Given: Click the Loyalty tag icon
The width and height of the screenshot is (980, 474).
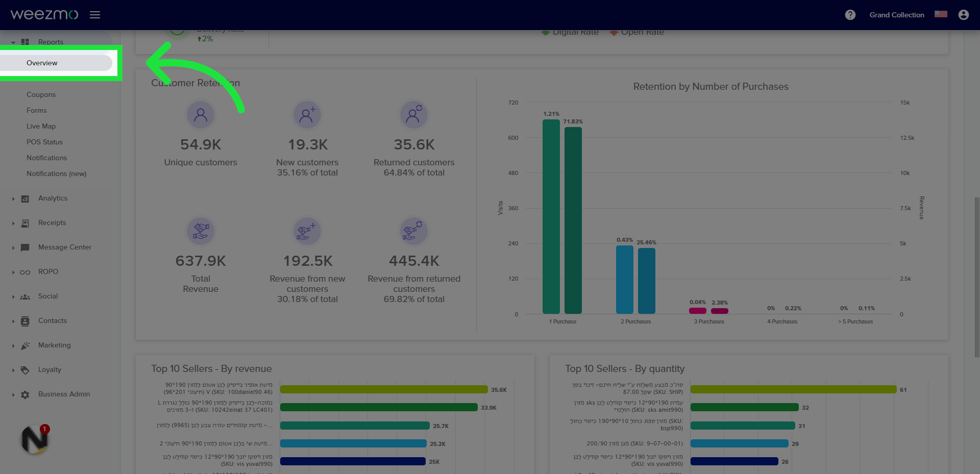Looking at the screenshot, I should click(x=25, y=370).
